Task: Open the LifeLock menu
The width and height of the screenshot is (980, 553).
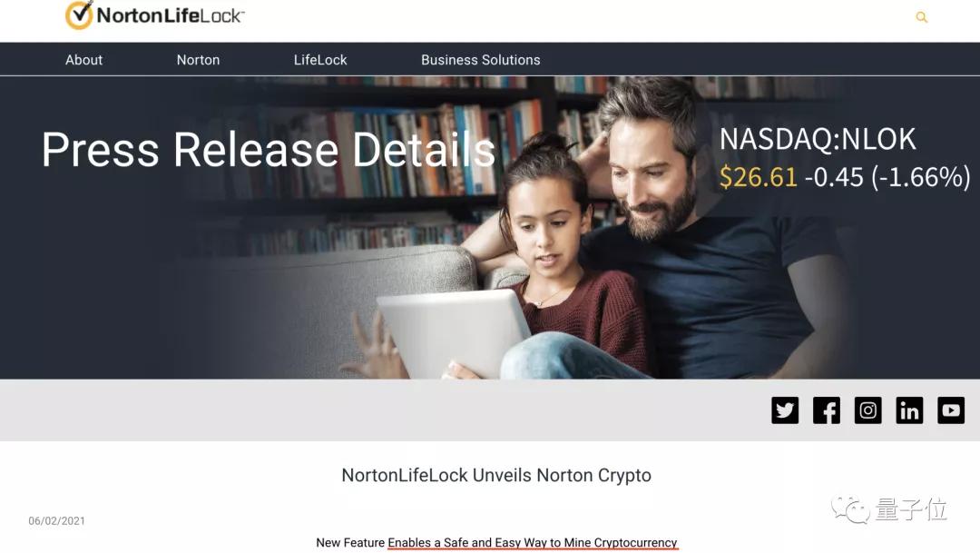Action: [x=320, y=60]
